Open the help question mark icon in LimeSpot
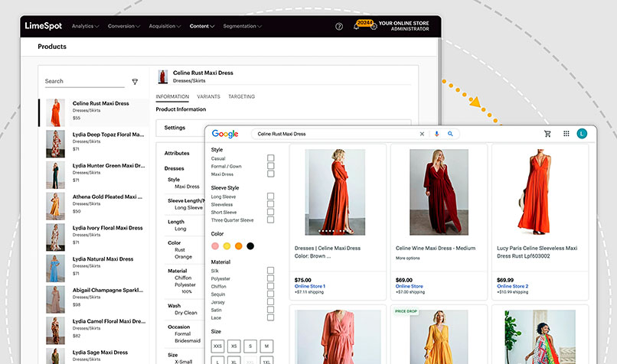This screenshot has height=364, width=617. coord(339,27)
